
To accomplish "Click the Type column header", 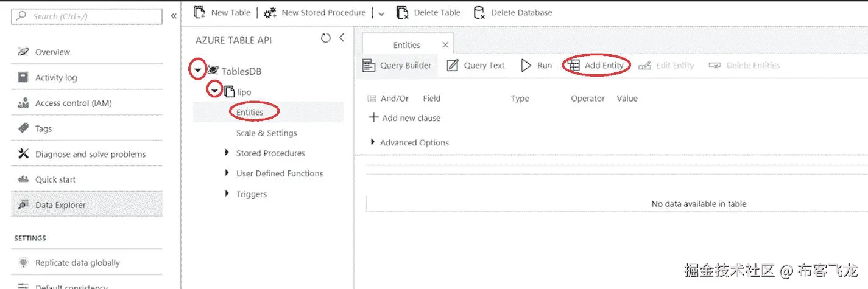I will (x=520, y=99).
